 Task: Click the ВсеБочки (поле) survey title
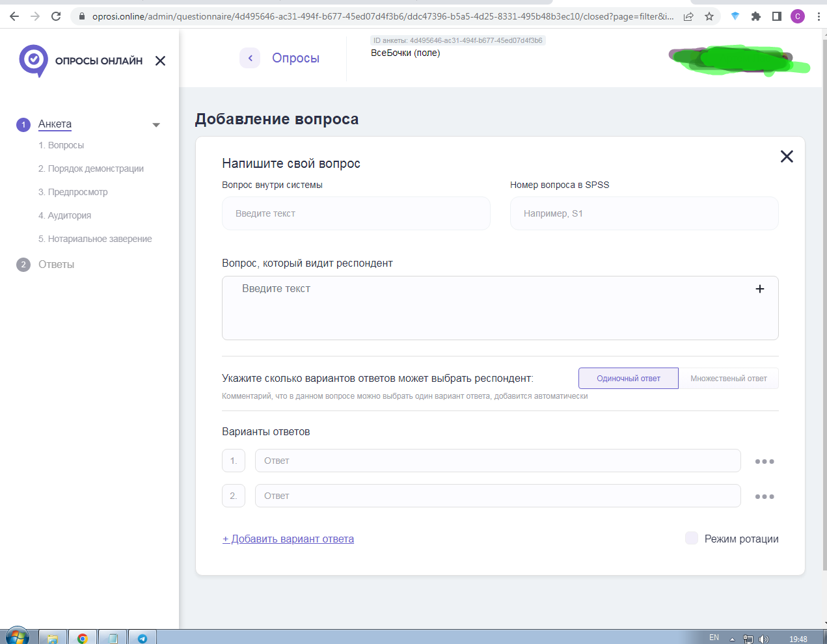pyautogui.click(x=405, y=53)
